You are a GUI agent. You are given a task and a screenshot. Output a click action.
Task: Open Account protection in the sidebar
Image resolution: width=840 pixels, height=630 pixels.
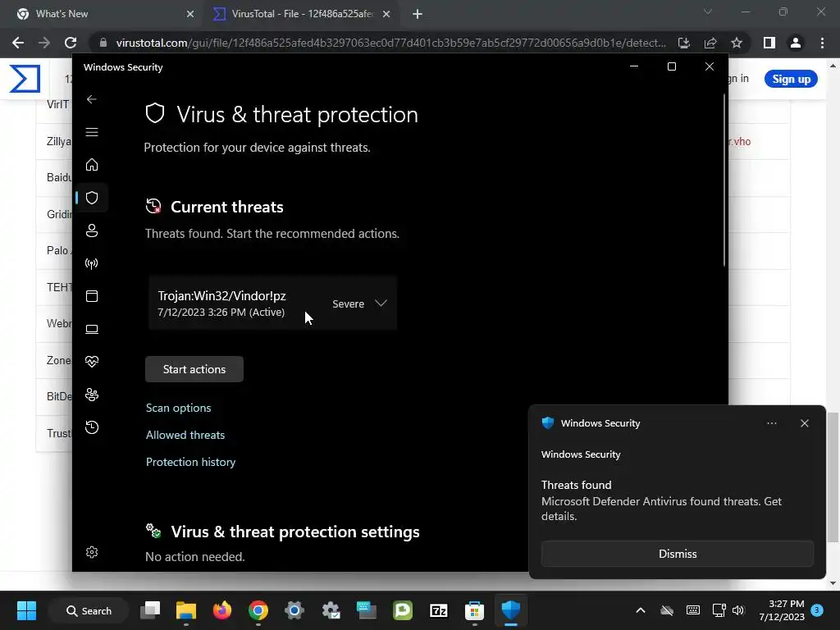coord(92,231)
